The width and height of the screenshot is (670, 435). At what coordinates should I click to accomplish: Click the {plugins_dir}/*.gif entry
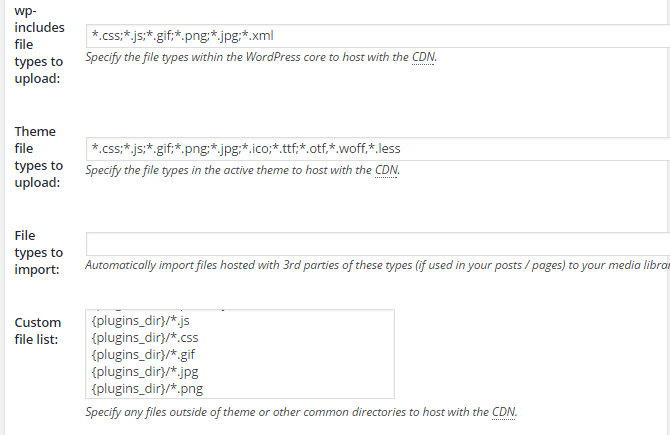coord(143,355)
